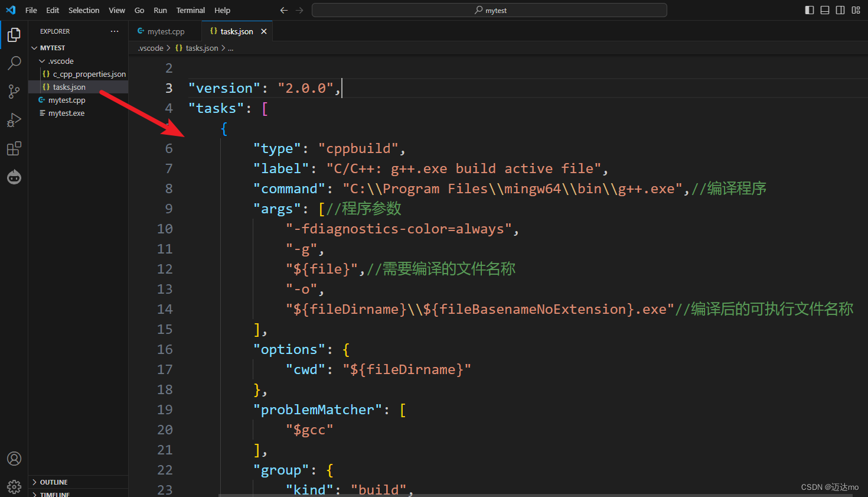Open the Customize Layout icon

(x=856, y=10)
